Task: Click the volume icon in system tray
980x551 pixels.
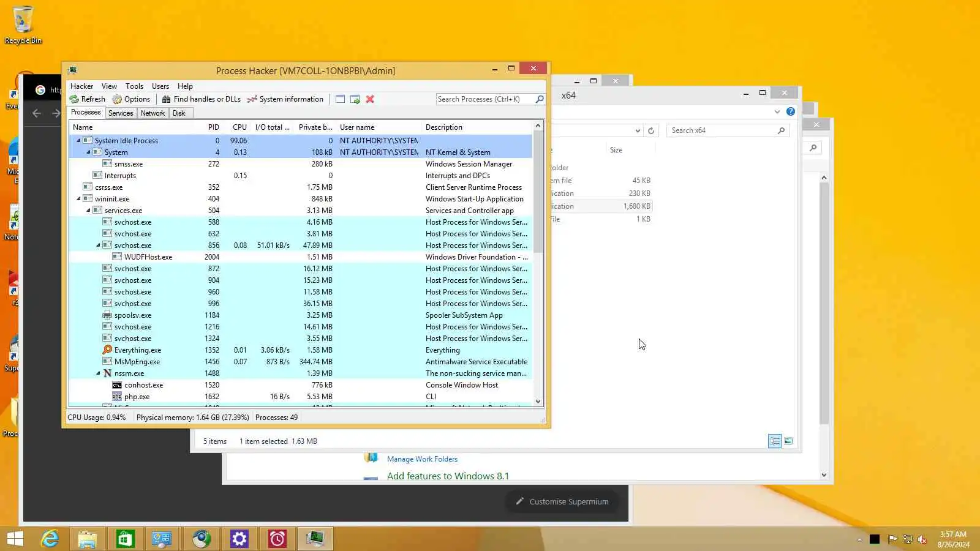Action: coord(922,539)
